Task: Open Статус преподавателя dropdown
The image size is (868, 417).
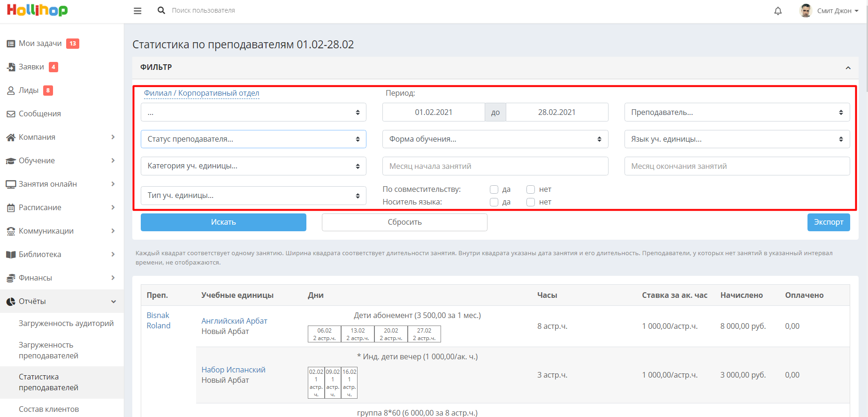Action: point(253,139)
